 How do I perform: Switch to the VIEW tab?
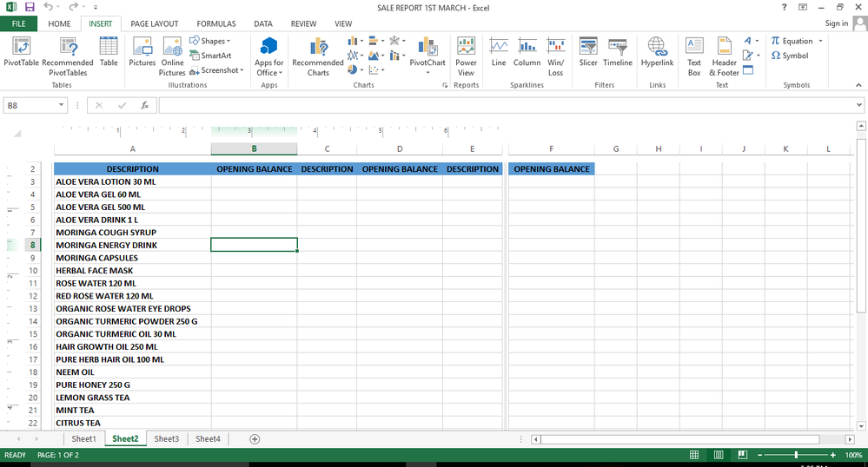343,23
